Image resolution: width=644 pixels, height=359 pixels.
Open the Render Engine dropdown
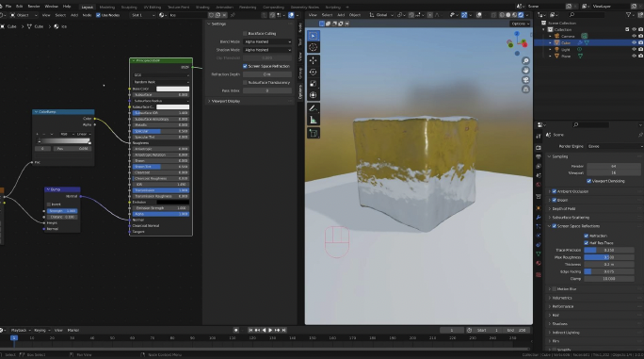(x=615, y=146)
